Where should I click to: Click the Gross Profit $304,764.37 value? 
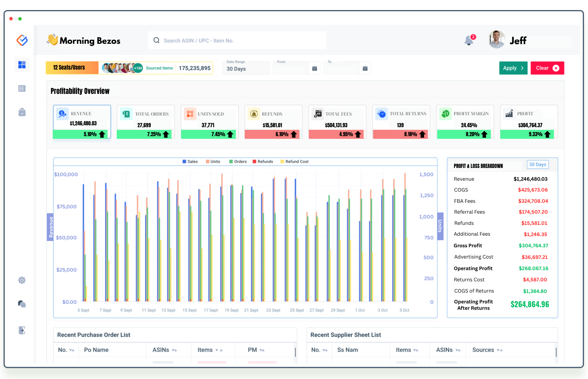533,245
